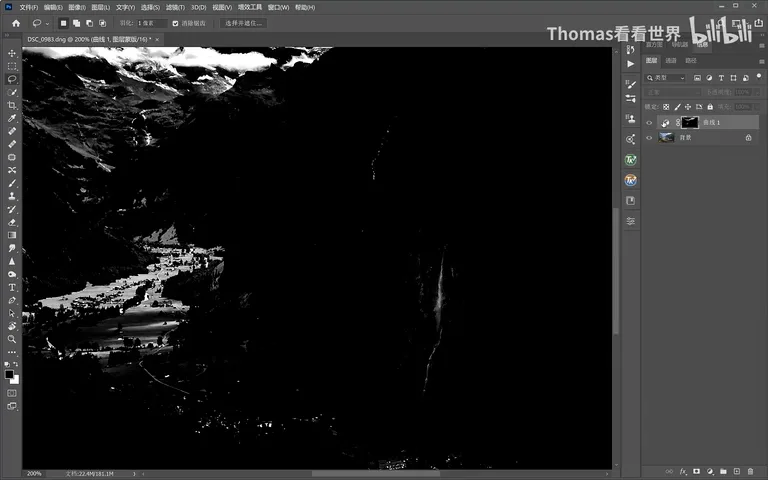Screen dimensions: 768x480
Task: Open the orange TK panel icon
Action: [x=630, y=180]
